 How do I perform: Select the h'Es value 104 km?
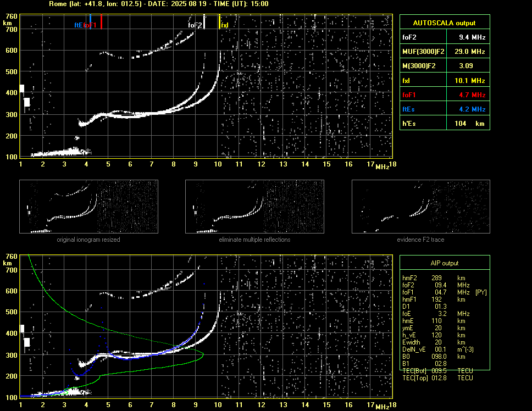pyautogui.click(x=469, y=124)
